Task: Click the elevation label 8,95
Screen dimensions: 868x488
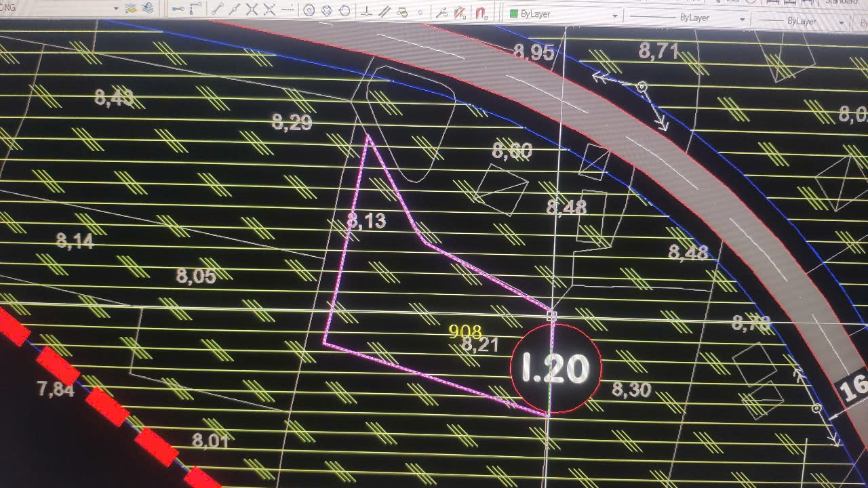Action: 534,52
